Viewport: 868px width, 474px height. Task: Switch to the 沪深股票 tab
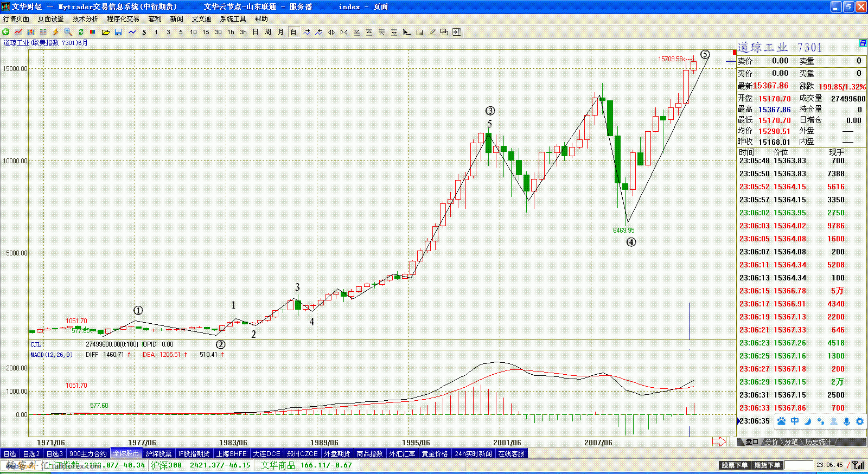click(158, 453)
